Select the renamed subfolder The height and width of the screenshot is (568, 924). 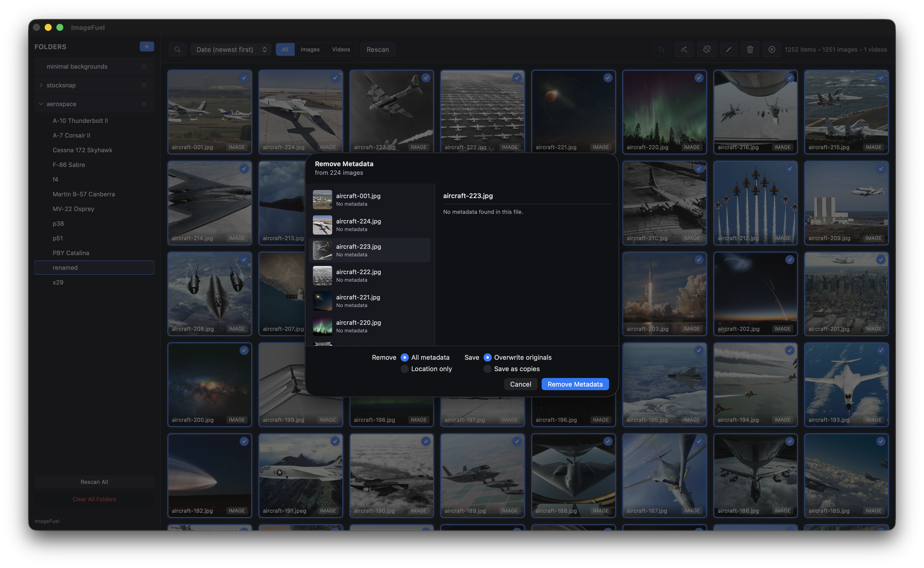(94, 268)
